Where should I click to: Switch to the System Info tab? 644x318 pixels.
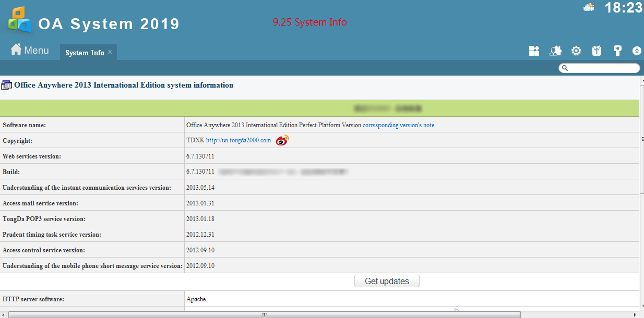click(x=85, y=53)
